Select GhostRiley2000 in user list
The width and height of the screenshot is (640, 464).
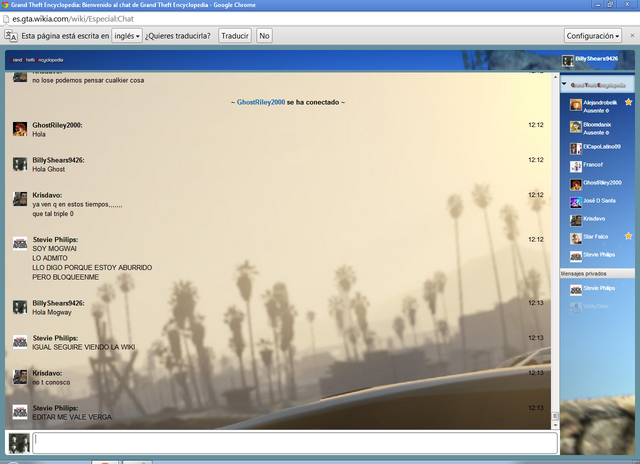(602, 182)
